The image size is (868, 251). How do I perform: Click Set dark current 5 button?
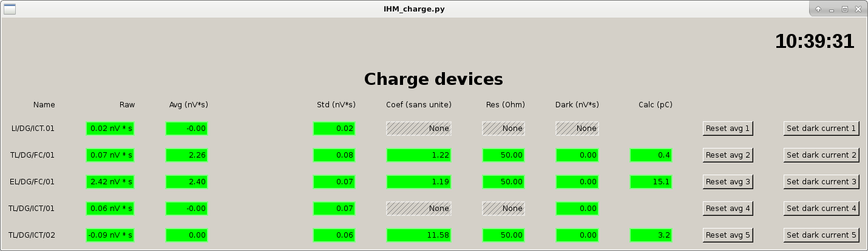tap(821, 235)
